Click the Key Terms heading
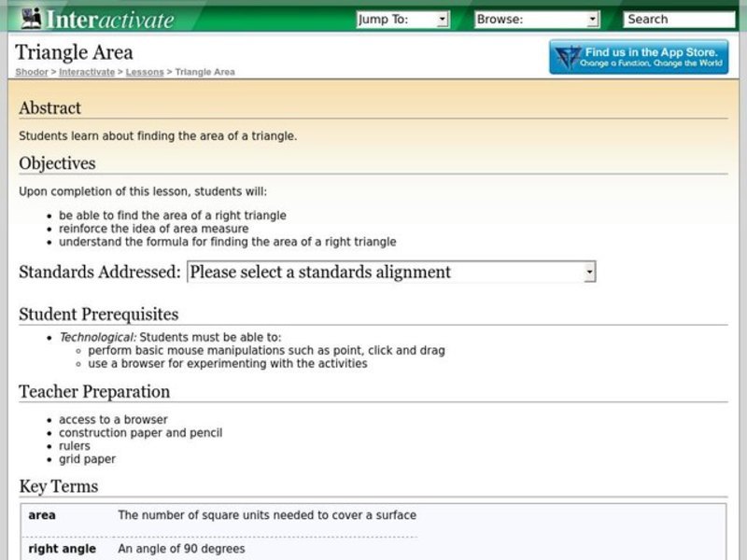The image size is (747, 560). coord(58,486)
